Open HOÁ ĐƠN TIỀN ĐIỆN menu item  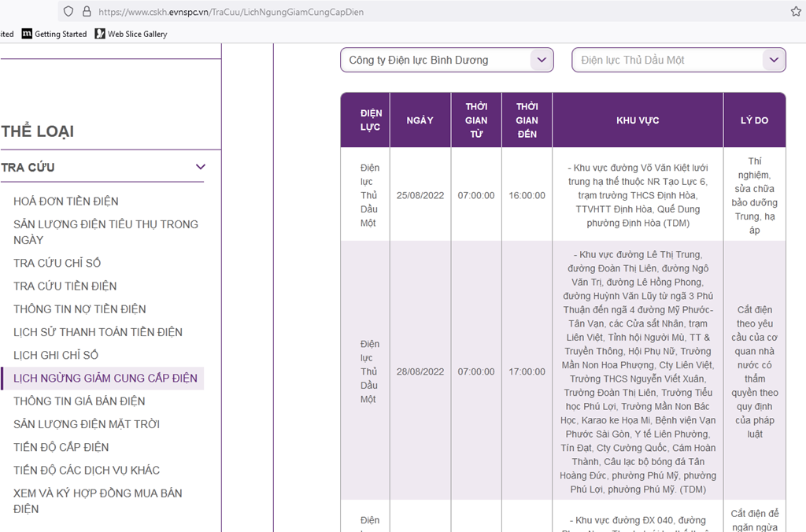tap(66, 201)
